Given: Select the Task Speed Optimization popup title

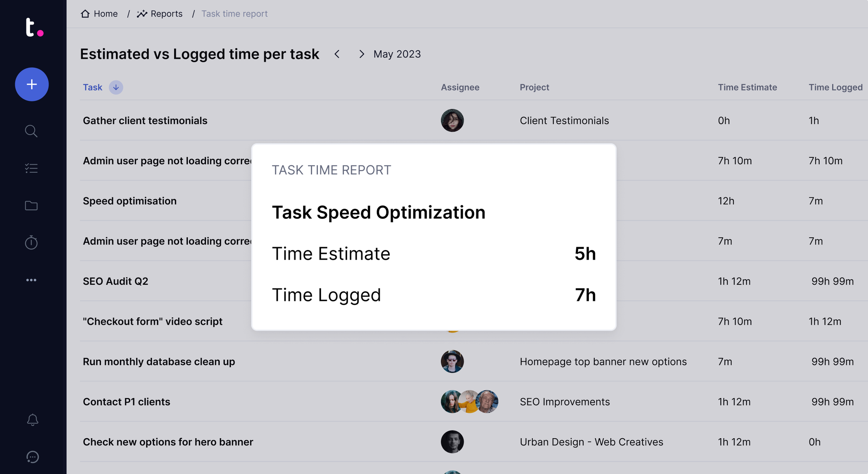Looking at the screenshot, I should pyautogui.click(x=379, y=212).
